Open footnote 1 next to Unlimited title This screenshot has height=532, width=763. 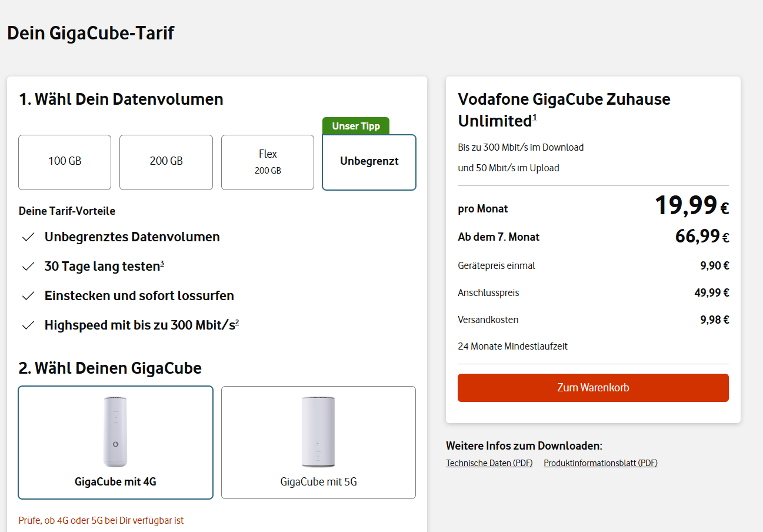(x=535, y=118)
